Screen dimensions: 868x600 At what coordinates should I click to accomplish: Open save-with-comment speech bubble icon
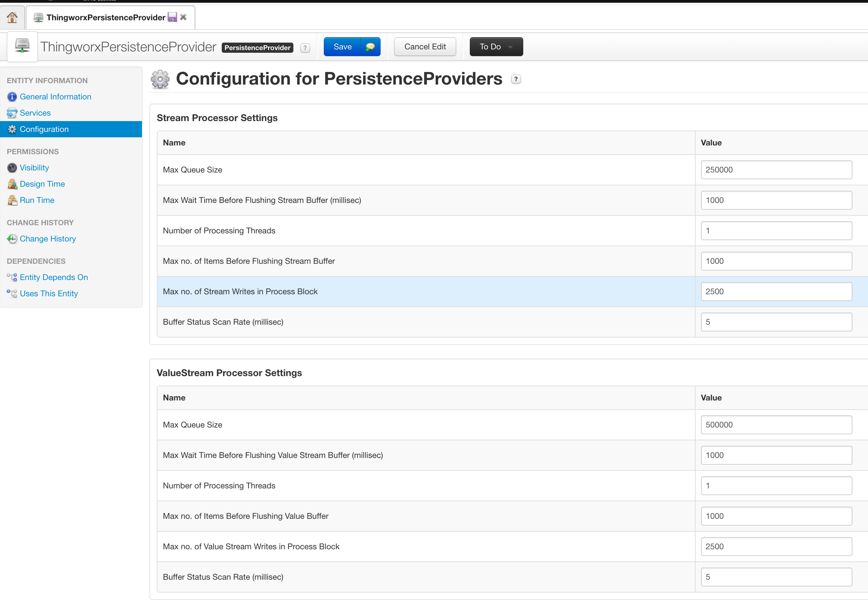pos(370,47)
